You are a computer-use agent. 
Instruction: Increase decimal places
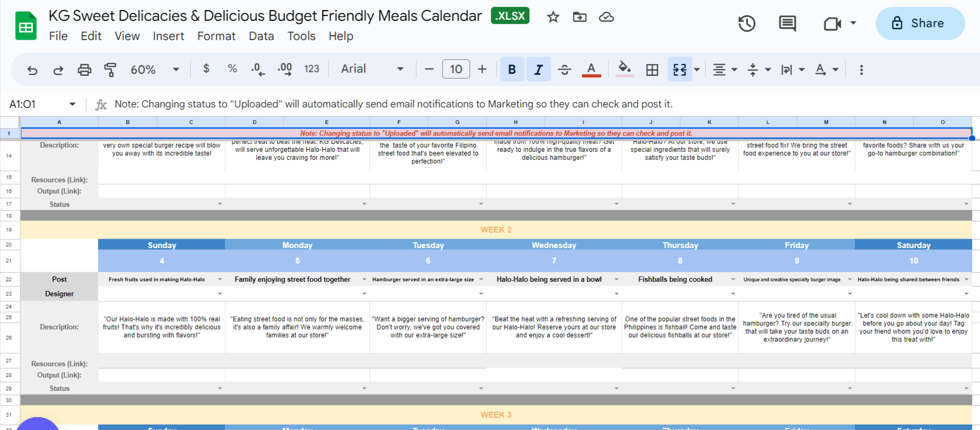pyautogui.click(x=285, y=69)
